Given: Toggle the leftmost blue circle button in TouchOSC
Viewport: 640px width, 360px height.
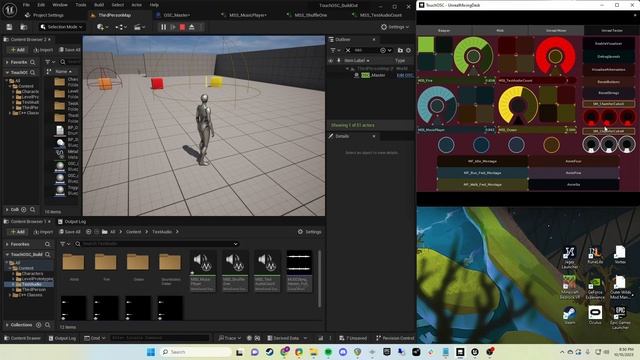Looking at the screenshot, I should tap(446, 144).
